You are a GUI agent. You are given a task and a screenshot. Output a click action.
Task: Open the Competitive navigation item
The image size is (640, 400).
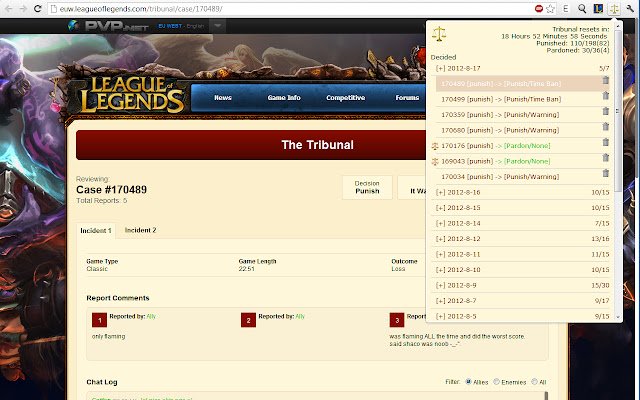pyautogui.click(x=346, y=98)
